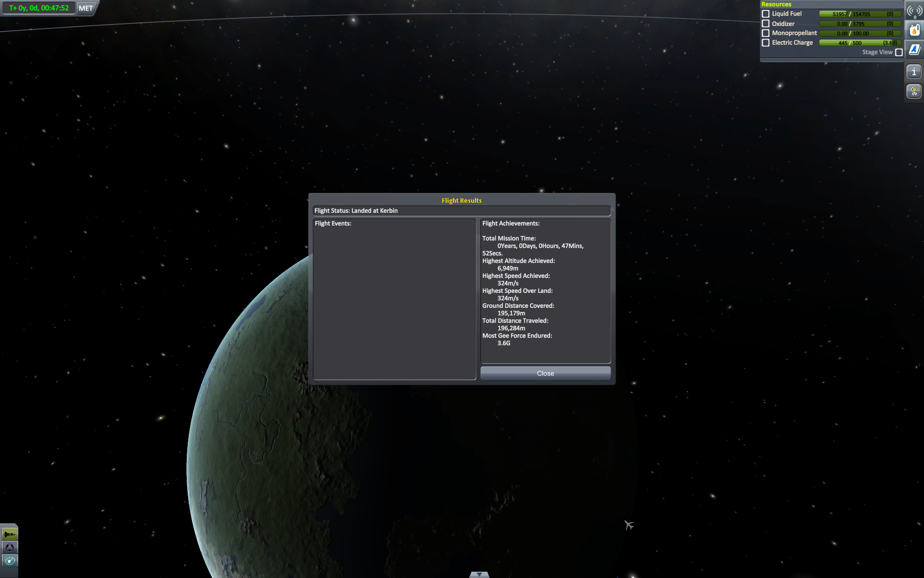The height and width of the screenshot is (578, 924).
Task: Open the info button in the toolbar
Action: pos(914,72)
